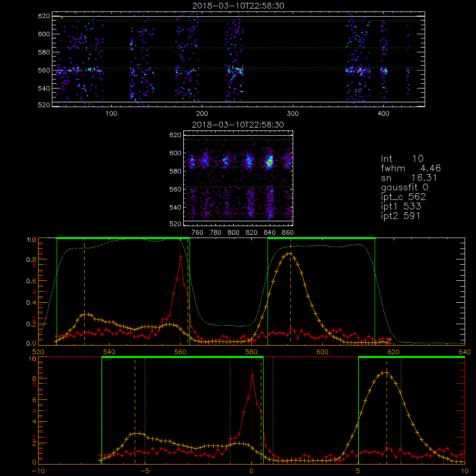Click x-axis label 540 of profile plot

coord(109,352)
